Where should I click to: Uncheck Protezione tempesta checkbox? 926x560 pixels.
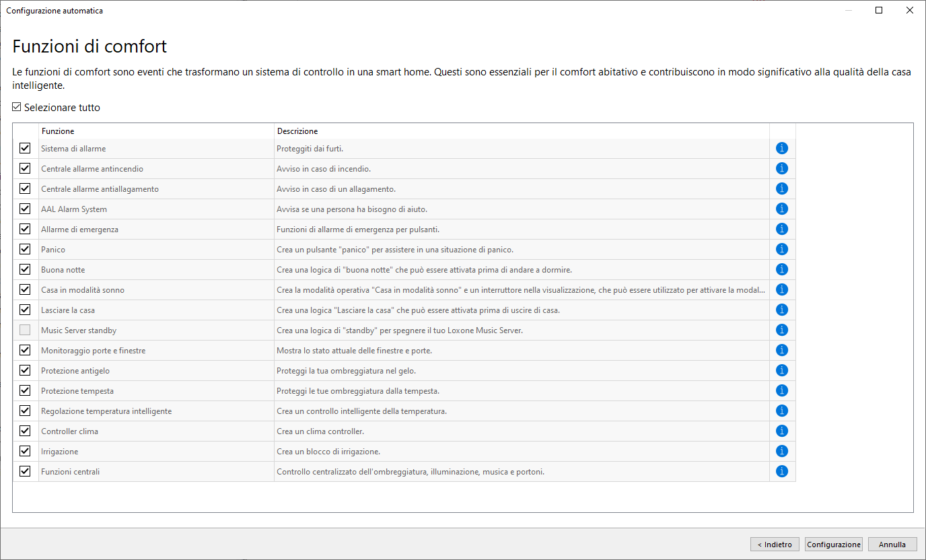(25, 390)
